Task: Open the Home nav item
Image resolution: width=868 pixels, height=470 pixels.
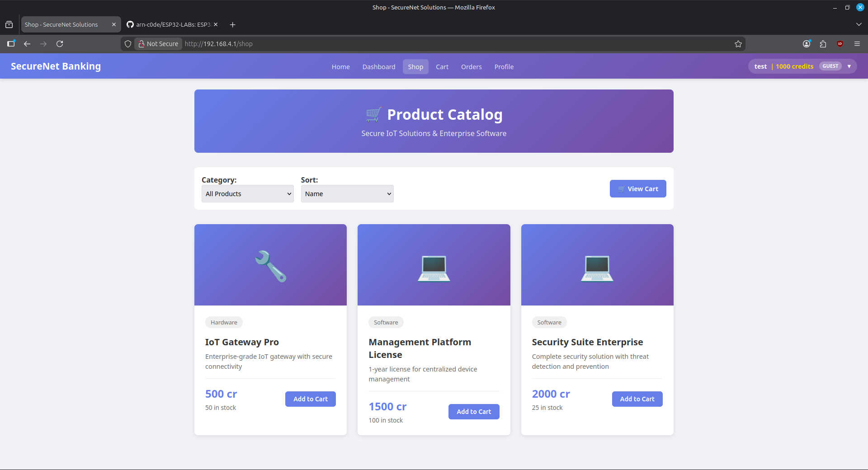Action: click(341, 67)
